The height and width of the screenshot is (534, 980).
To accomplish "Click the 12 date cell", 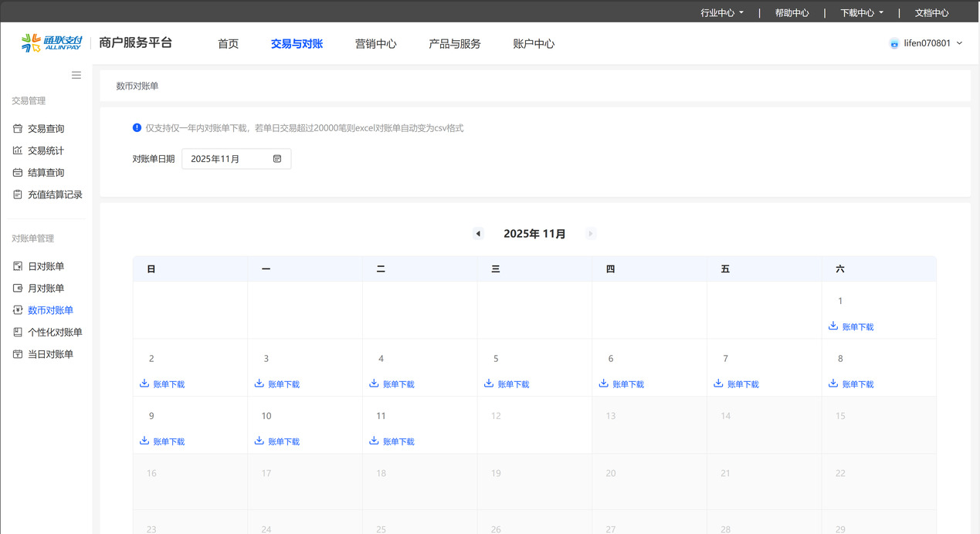I will point(534,425).
